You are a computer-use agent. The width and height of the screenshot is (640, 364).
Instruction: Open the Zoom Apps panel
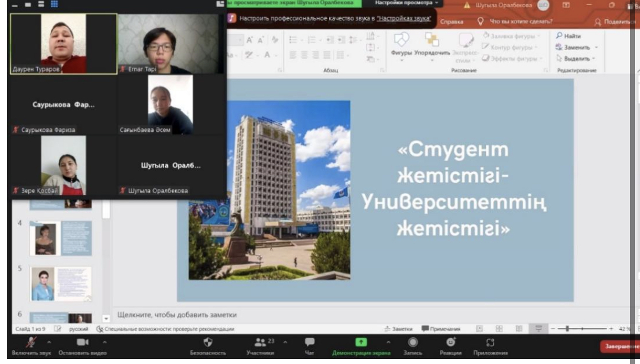tap(490, 343)
